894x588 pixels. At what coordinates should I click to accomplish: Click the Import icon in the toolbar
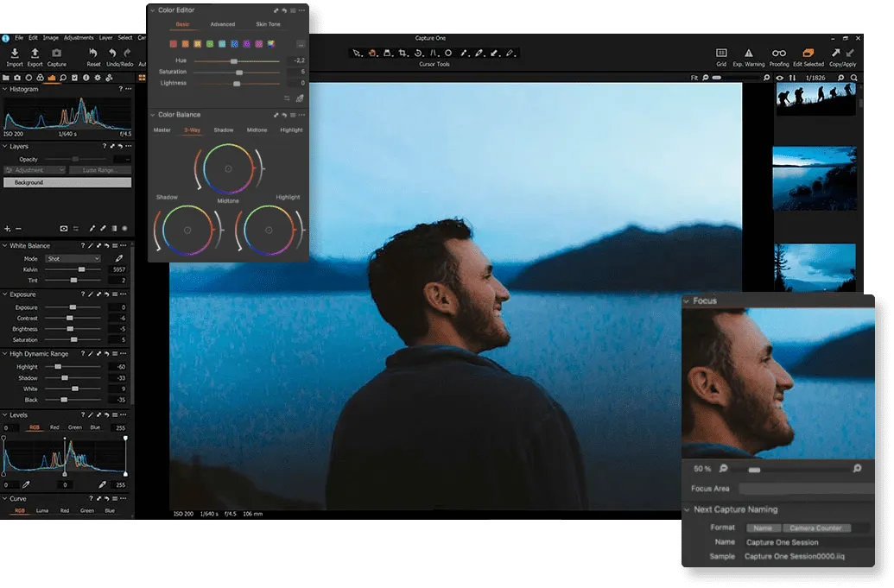[15, 54]
